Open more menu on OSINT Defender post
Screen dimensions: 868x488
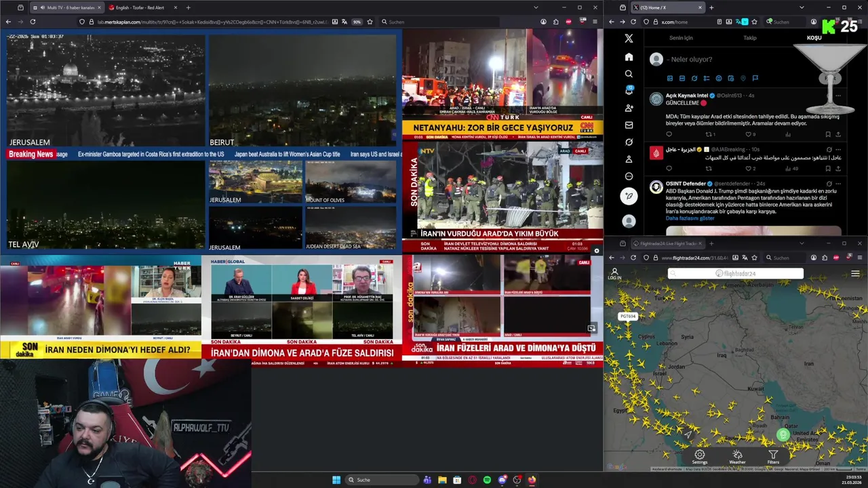coord(838,183)
